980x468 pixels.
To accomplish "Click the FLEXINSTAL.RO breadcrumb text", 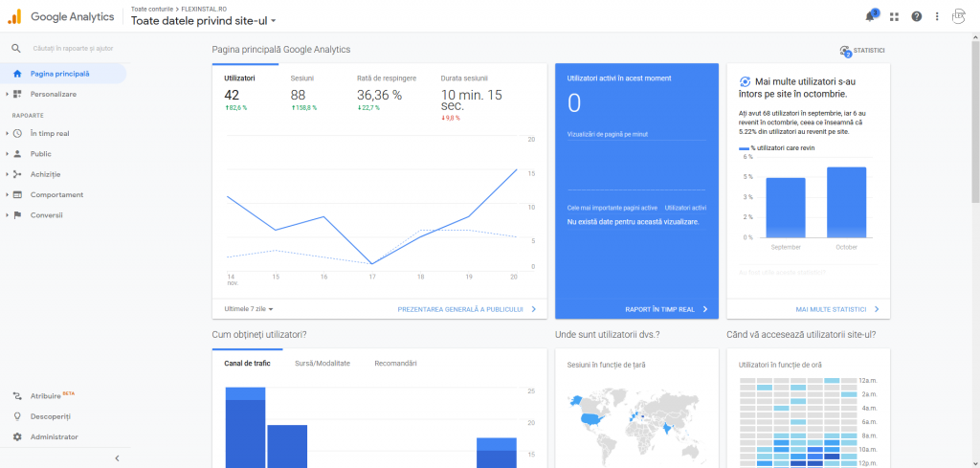I will click(x=203, y=10).
